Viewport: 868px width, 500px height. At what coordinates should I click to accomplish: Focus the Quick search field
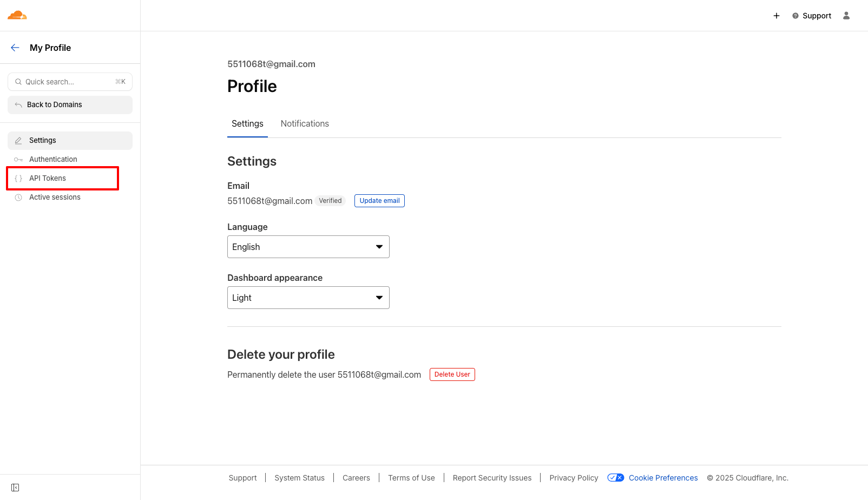70,82
